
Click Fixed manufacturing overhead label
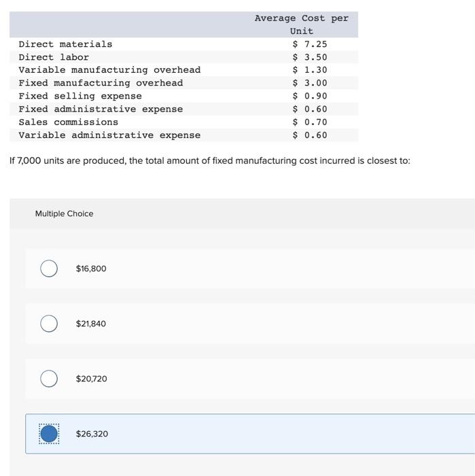[x=101, y=83]
